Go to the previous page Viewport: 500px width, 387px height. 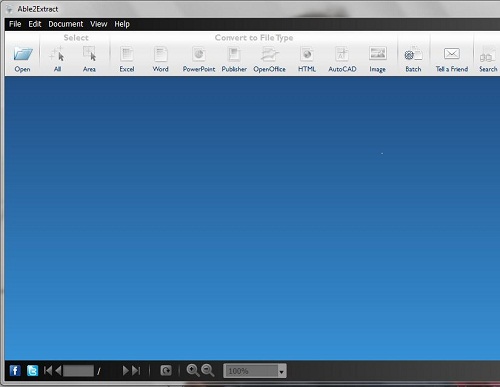point(58,370)
